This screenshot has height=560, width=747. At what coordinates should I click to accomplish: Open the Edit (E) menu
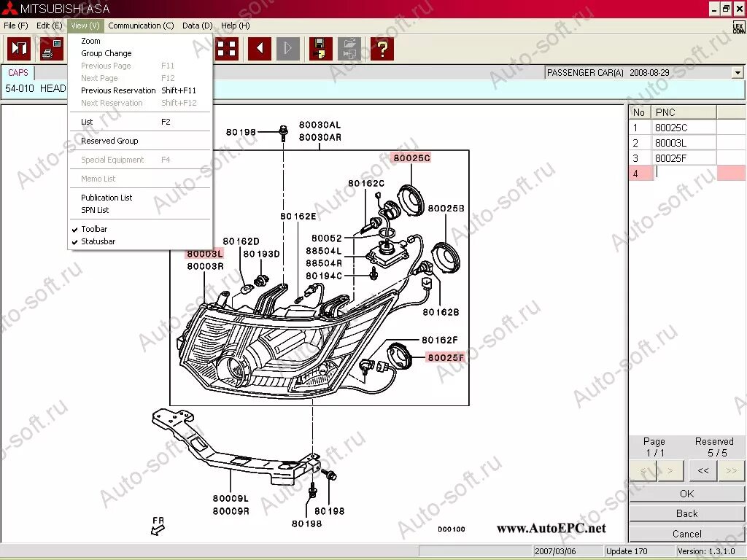(49, 26)
